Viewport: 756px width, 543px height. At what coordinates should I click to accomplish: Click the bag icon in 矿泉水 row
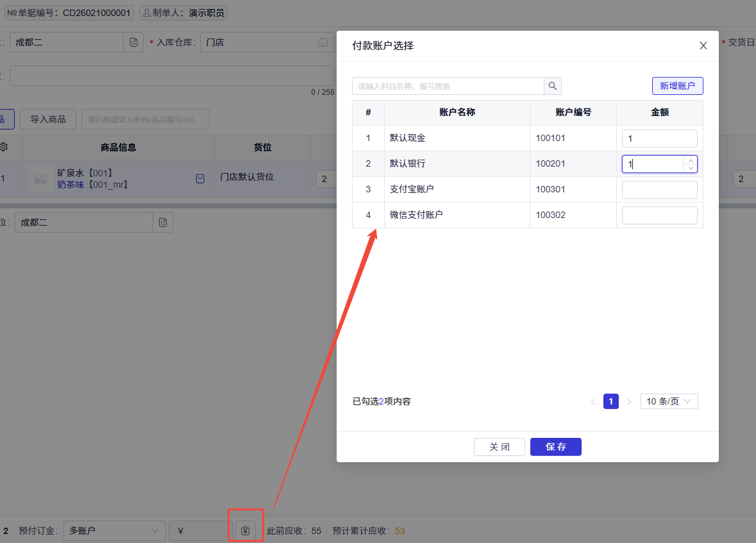click(200, 179)
